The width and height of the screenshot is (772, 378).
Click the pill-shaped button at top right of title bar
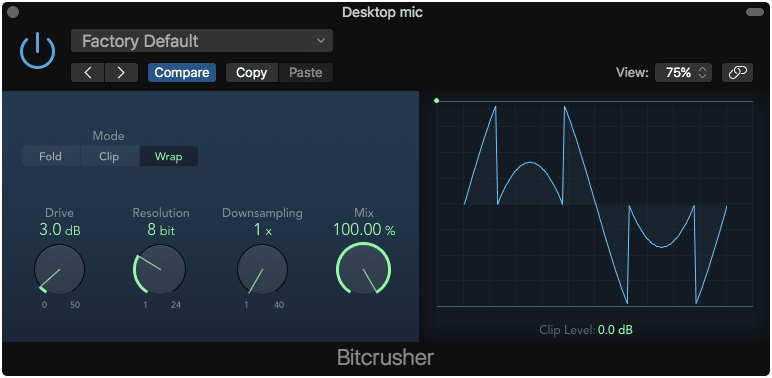pyautogui.click(x=755, y=12)
